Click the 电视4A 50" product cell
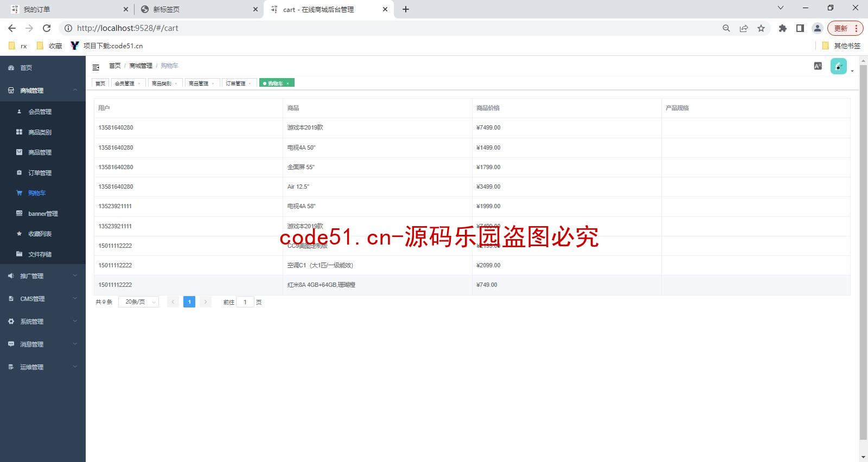The width and height of the screenshot is (868, 462). pyautogui.click(x=378, y=147)
